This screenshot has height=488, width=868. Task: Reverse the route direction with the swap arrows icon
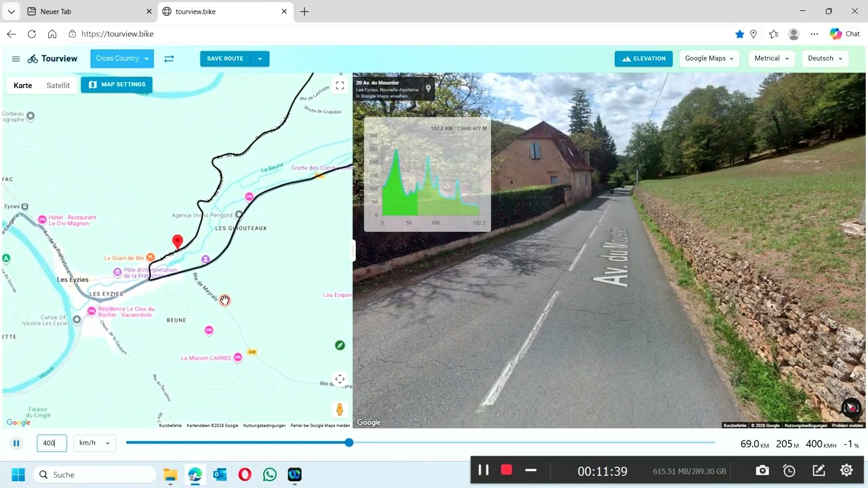169,59
